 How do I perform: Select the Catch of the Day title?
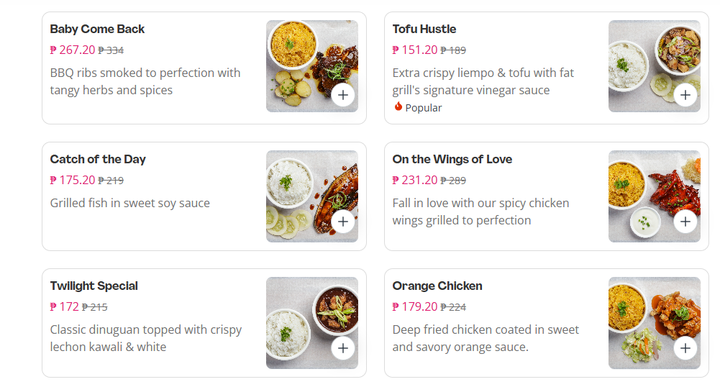point(98,159)
